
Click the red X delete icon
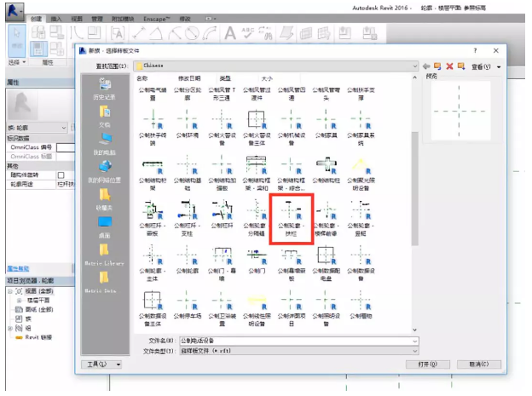click(x=449, y=66)
